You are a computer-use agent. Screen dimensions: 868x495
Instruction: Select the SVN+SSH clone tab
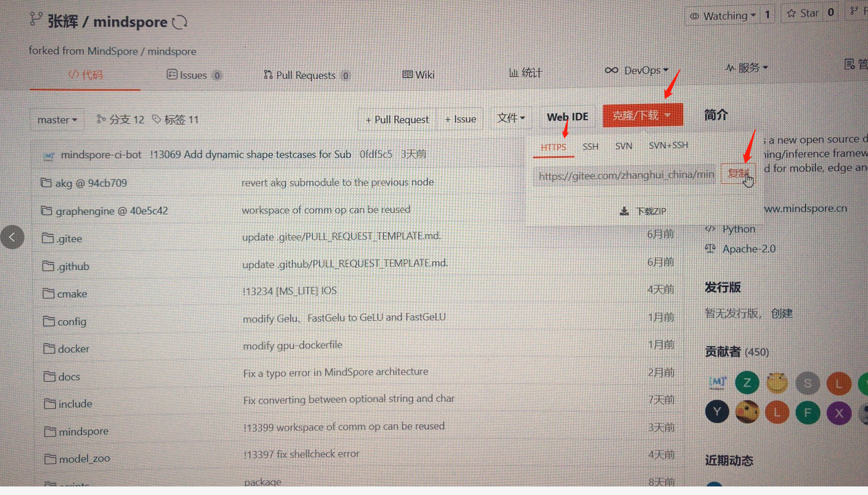(668, 145)
